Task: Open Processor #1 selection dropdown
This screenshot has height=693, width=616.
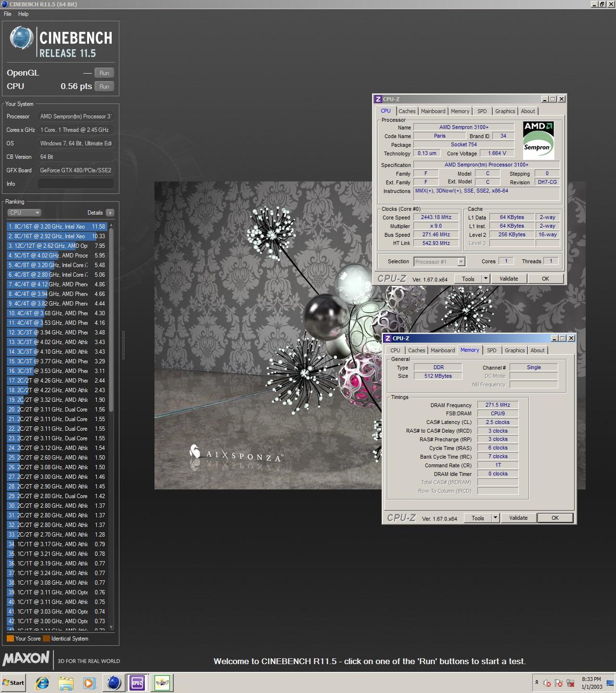Action: tap(439, 262)
